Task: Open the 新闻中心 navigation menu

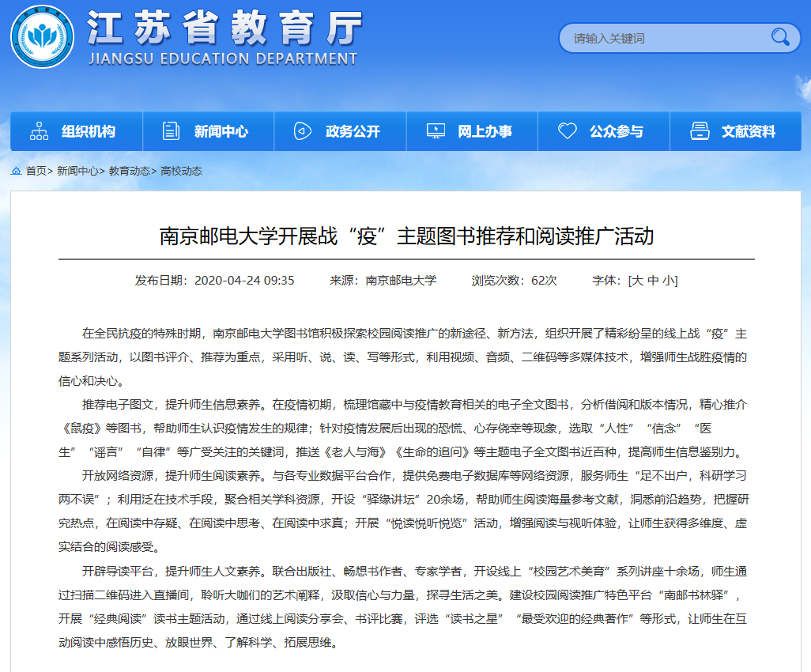Action: pos(221,132)
